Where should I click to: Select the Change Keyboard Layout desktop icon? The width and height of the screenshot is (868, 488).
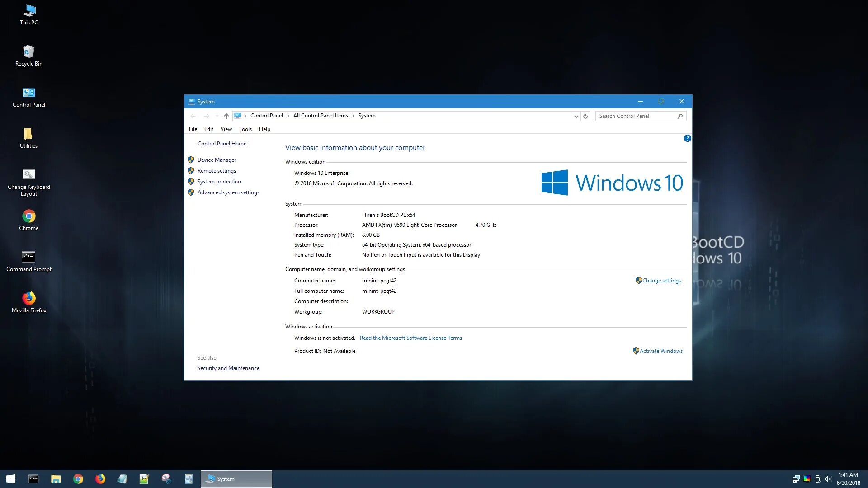point(28,183)
